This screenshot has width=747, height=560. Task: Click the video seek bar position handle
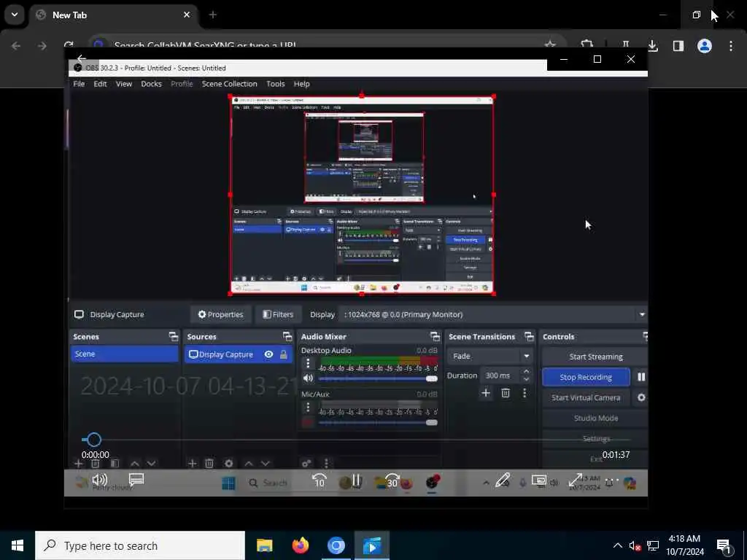93,440
